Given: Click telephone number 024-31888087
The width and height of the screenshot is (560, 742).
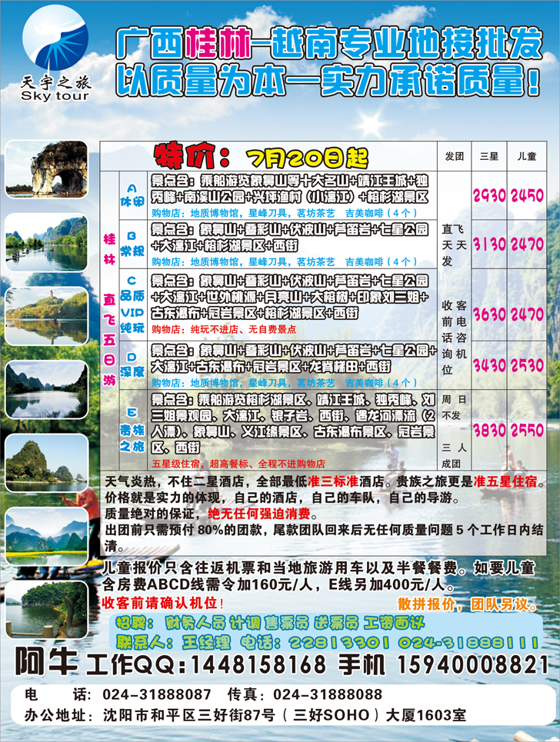Looking at the screenshot, I should (x=157, y=694).
